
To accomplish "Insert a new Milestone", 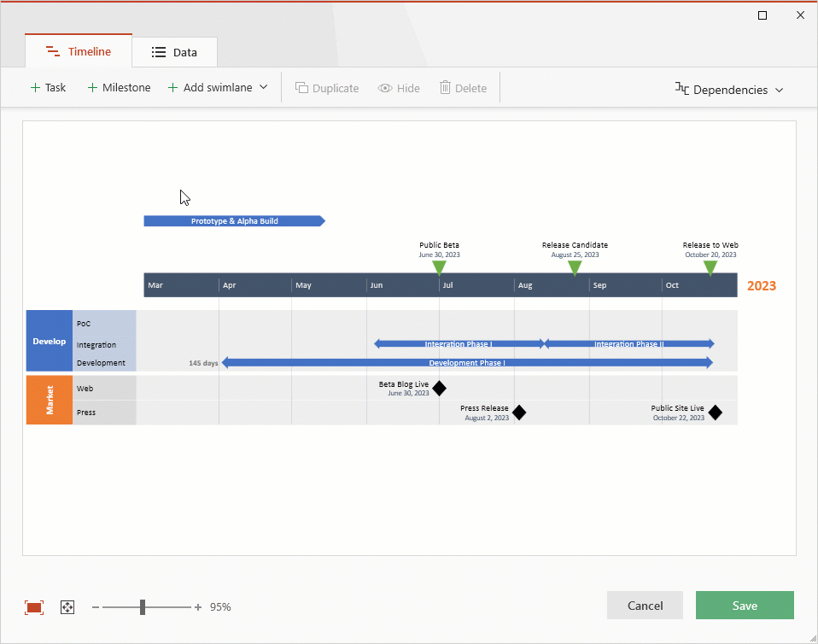I will 119,87.
